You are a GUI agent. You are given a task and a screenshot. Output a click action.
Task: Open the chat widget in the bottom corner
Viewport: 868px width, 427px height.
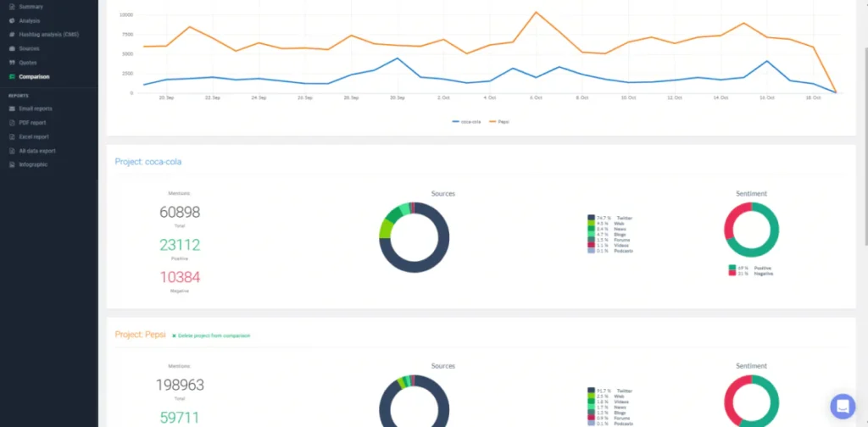point(843,407)
